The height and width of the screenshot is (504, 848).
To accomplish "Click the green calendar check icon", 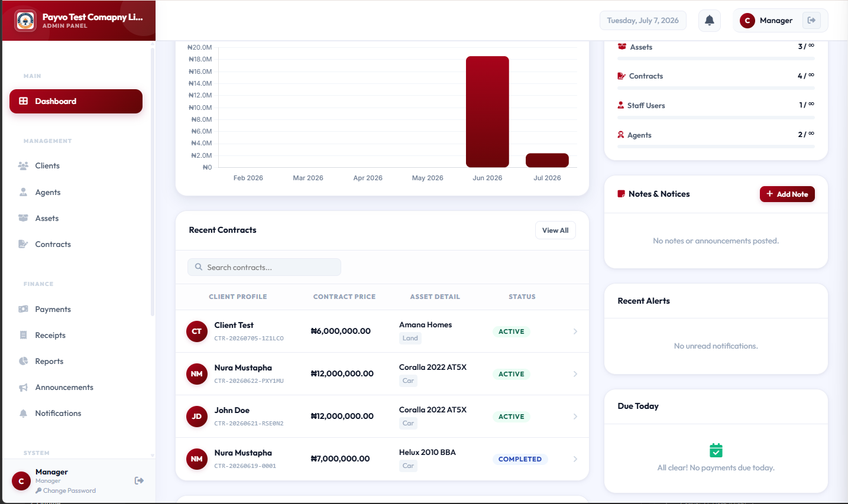I will [716, 450].
